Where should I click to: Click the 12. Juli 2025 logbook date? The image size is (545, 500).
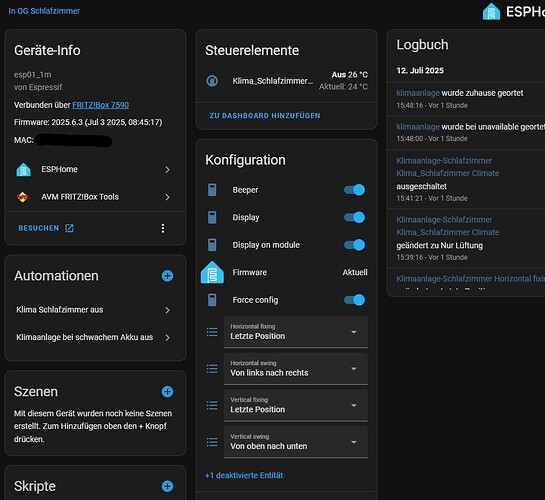pyautogui.click(x=420, y=71)
